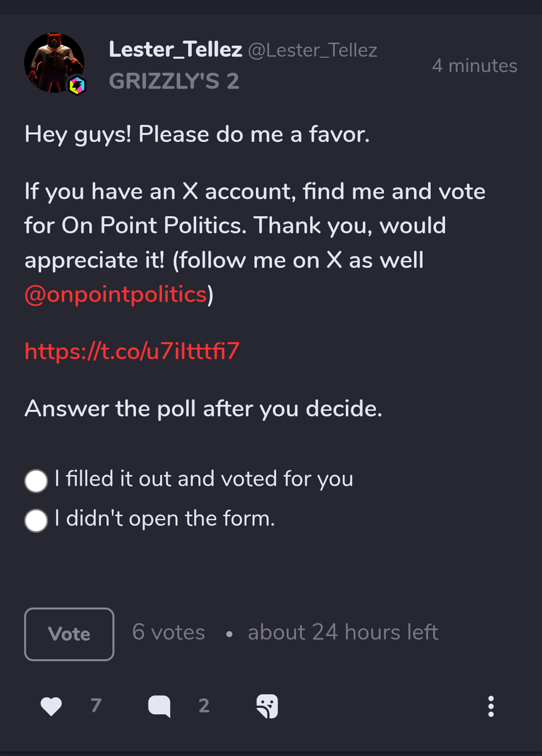Viewport: 542px width, 756px height.
Task: Click the 'Answer the poll after you decide.' text
Action: (x=204, y=409)
